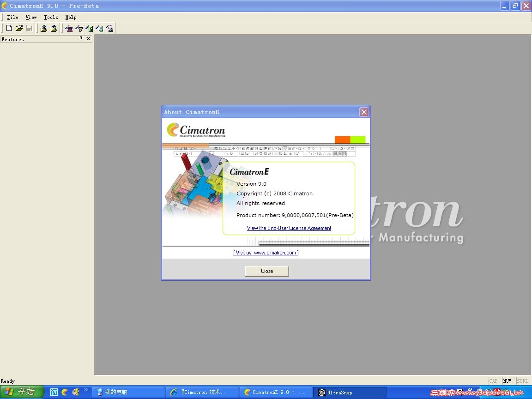Launch the green document wizard icon
The width and height of the screenshot is (532, 399).
[89, 29]
